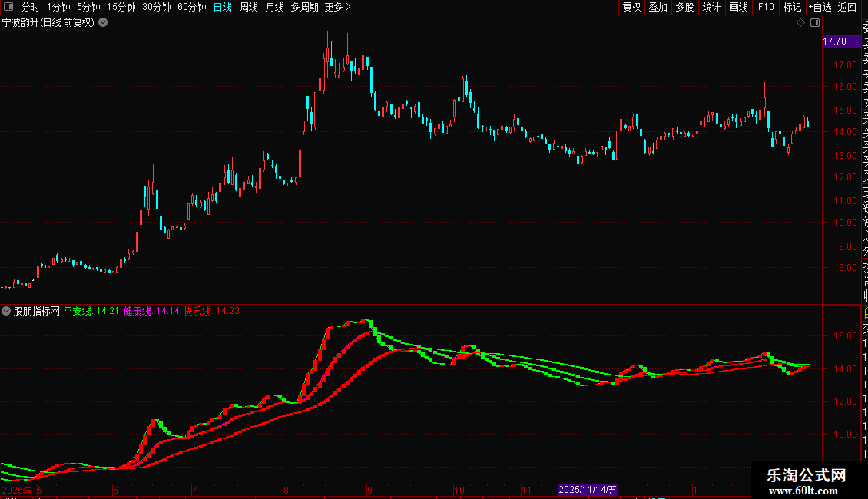
Task: Click the 8.00 price axis label
Action: coord(847,267)
